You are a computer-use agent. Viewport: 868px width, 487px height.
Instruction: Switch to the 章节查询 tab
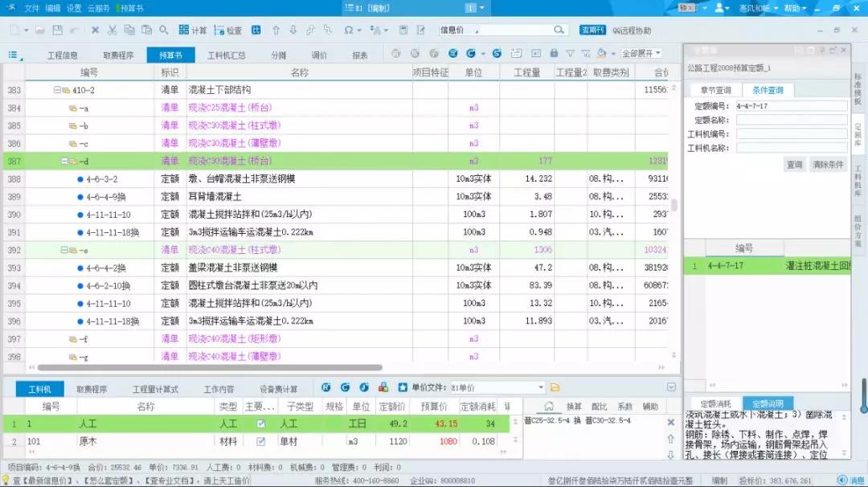(x=715, y=90)
